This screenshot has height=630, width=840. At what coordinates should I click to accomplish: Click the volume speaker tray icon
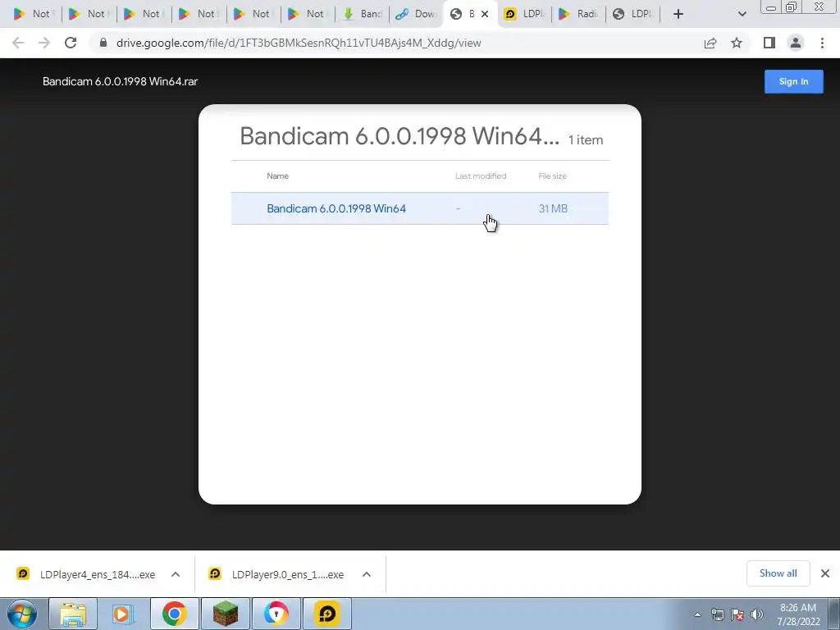(x=757, y=615)
